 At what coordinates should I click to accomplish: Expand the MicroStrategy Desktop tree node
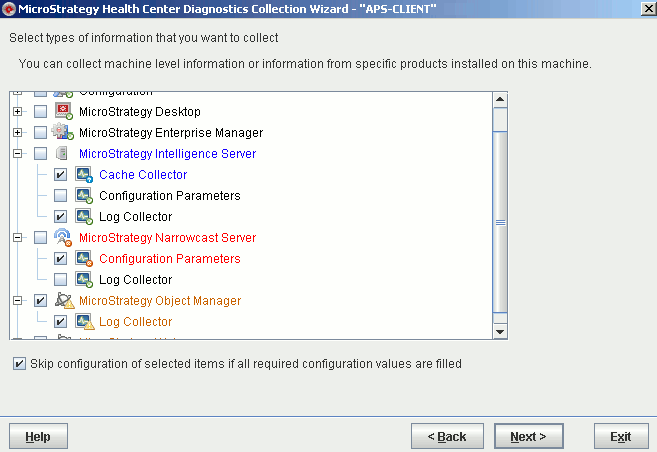coord(18,112)
